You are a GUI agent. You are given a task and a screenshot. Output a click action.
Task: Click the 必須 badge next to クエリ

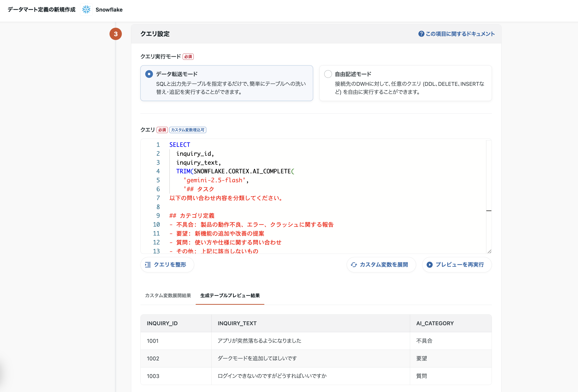[x=162, y=130]
